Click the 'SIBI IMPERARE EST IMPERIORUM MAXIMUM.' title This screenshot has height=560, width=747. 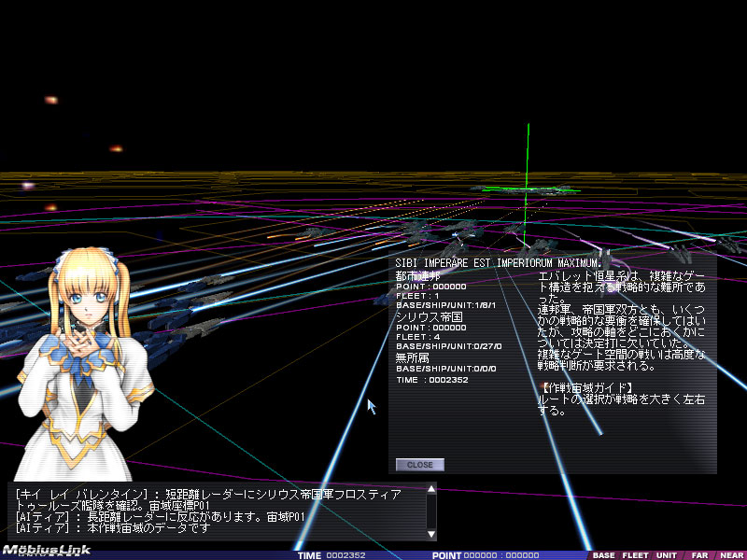coord(499,263)
